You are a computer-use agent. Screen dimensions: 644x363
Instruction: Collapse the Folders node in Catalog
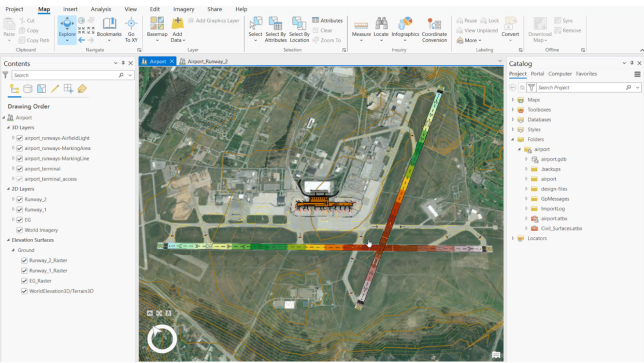coord(513,139)
